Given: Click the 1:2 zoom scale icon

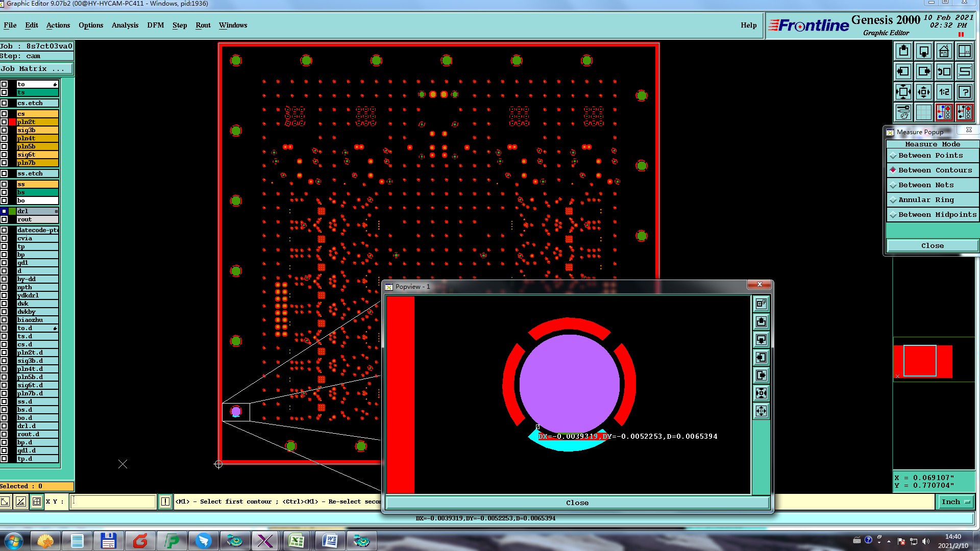Looking at the screenshot, I should click(944, 92).
